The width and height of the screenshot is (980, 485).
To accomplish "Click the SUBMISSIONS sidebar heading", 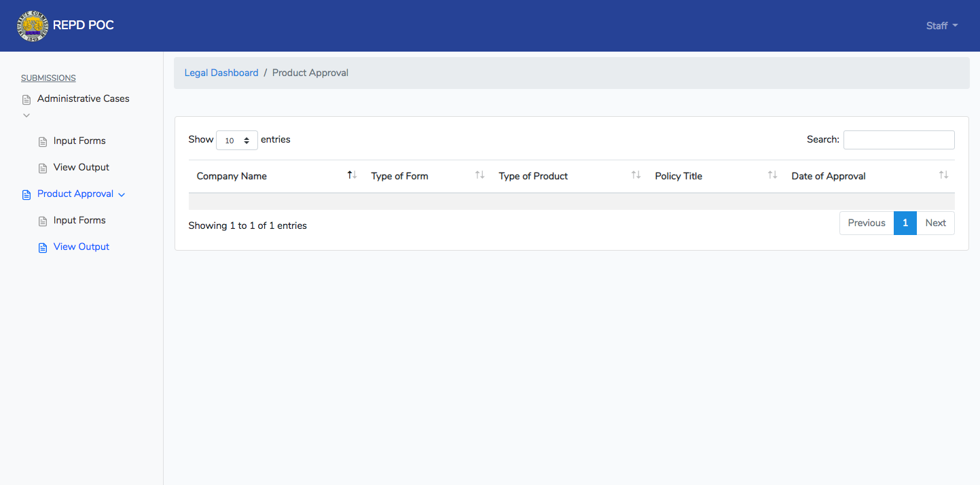I will tap(48, 78).
